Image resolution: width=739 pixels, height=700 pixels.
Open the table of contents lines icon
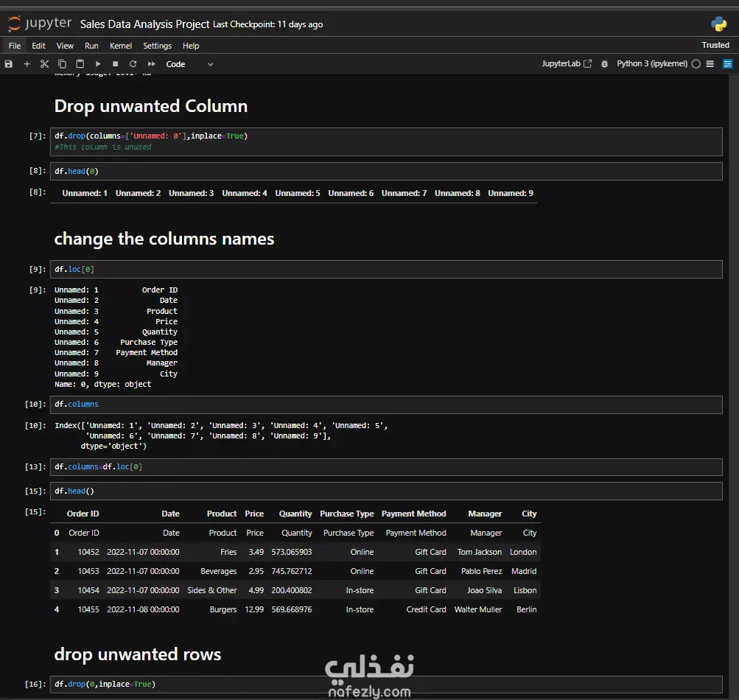pyautogui.click(x=710, y=63)
